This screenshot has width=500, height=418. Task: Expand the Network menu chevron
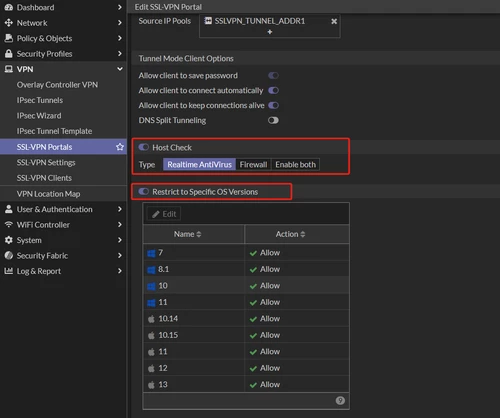pyautogui.click(x=120, y=23)
